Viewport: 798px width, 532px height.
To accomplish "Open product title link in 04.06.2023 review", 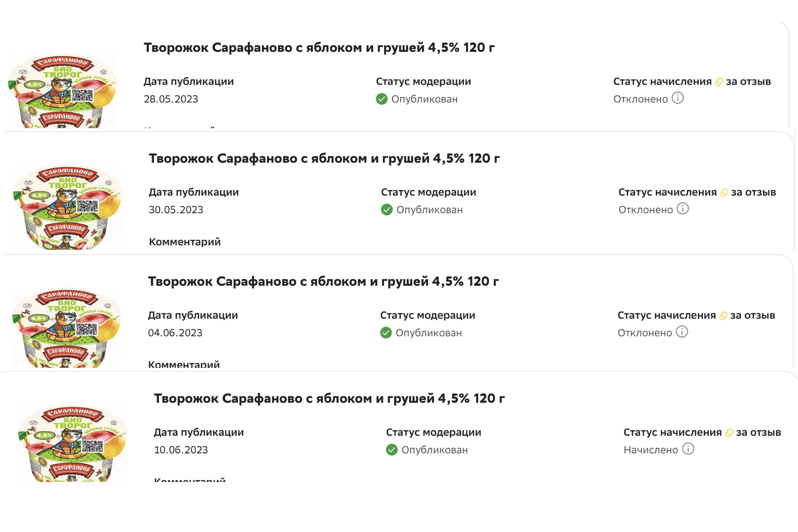I will pos(324,281).
